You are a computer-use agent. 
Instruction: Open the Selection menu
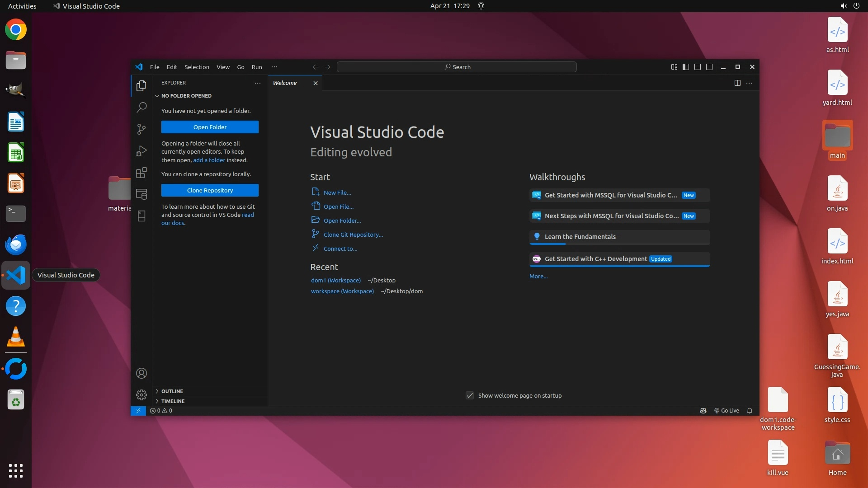pos(197,67)
